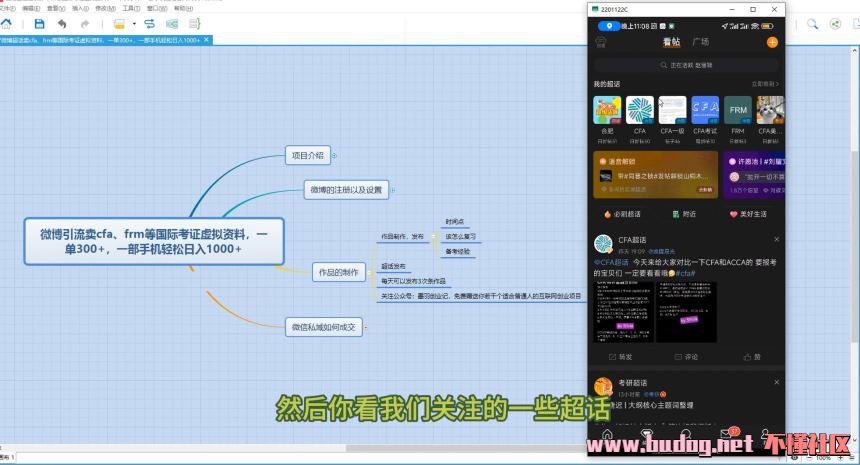
Task: Select the central topic about 微博引流卖cfa
Action: (x=154, y=241)
